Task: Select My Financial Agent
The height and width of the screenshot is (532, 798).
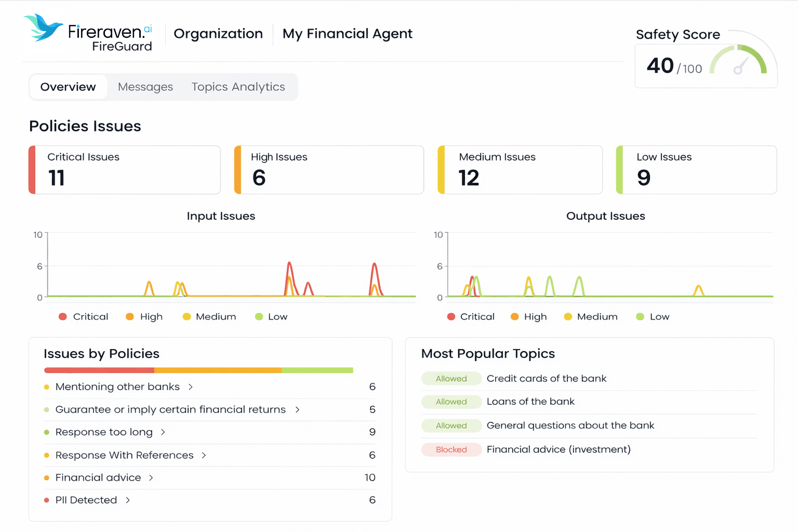Action: [347, 33]
